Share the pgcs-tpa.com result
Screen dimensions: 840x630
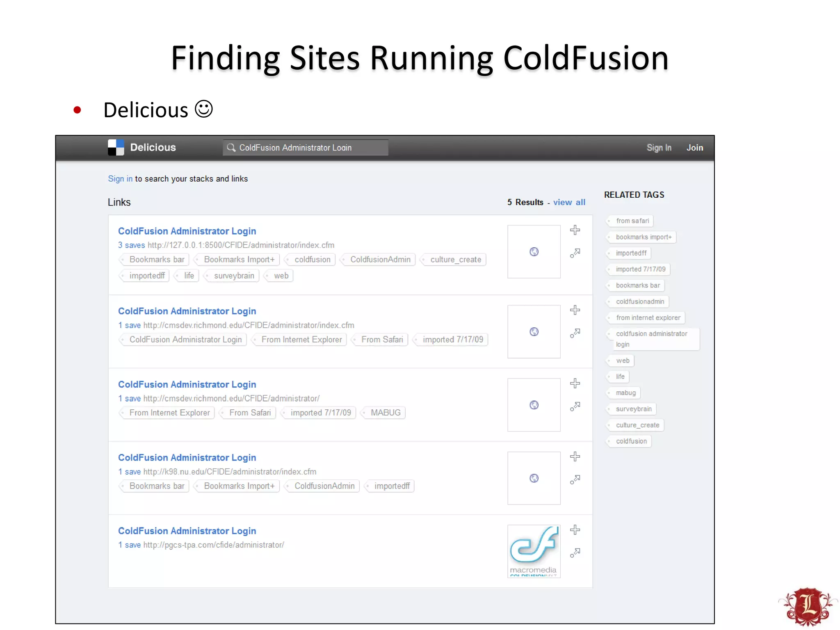pyautogui.click(x=575, y=553)
